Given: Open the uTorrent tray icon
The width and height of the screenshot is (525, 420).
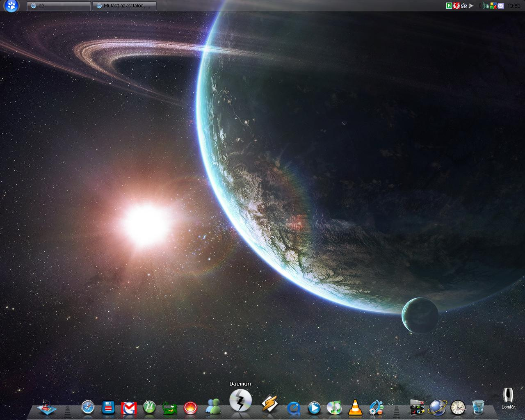Looking at the screenshot, I should [x=449, y=6].
